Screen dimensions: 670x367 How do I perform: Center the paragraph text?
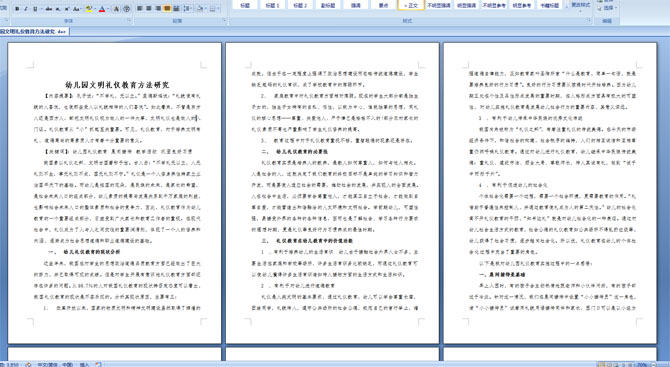[x=149, y=9]
